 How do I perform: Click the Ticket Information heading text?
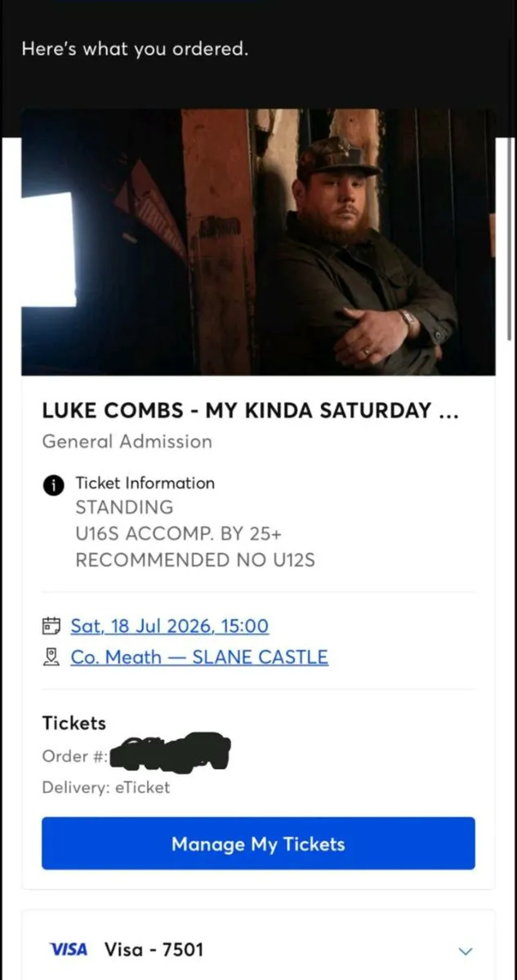tap(145, 483)
